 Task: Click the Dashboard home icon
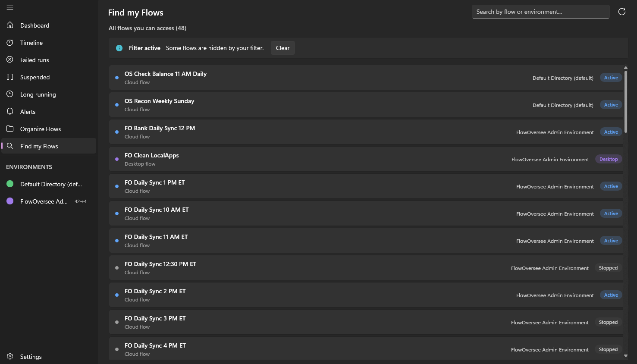pyautogui.click(x=10, y=25)
